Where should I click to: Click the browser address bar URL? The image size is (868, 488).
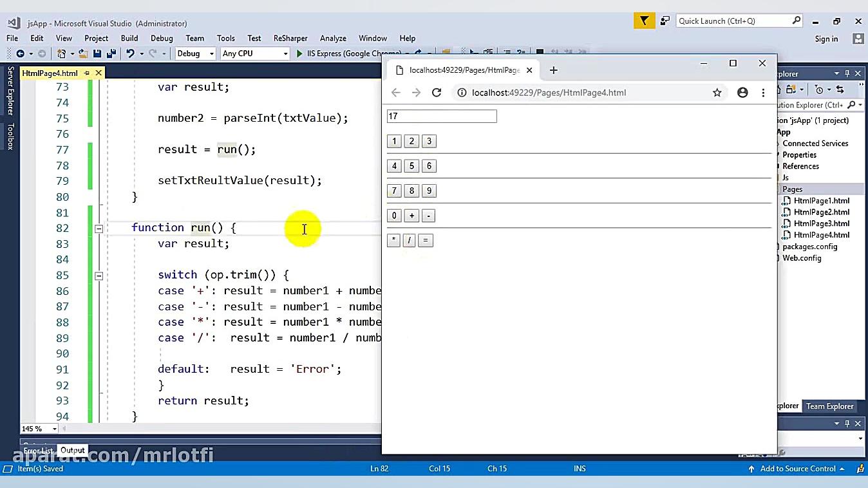tap(549, 93)
